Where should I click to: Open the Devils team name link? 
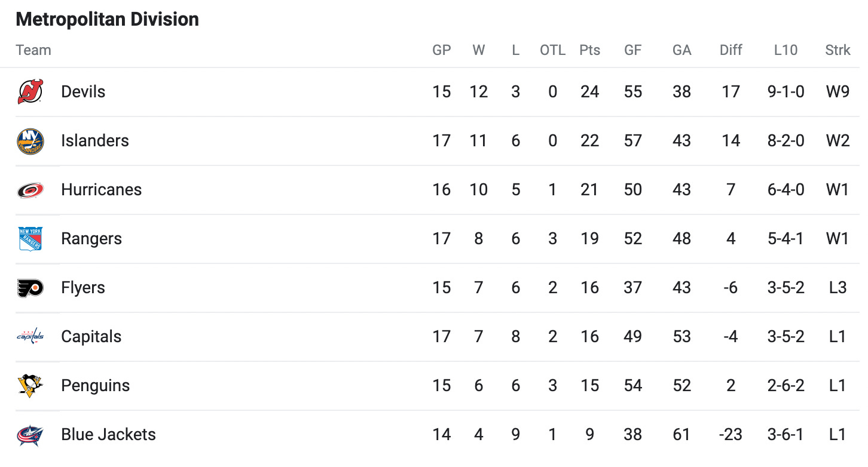(83, 92)
